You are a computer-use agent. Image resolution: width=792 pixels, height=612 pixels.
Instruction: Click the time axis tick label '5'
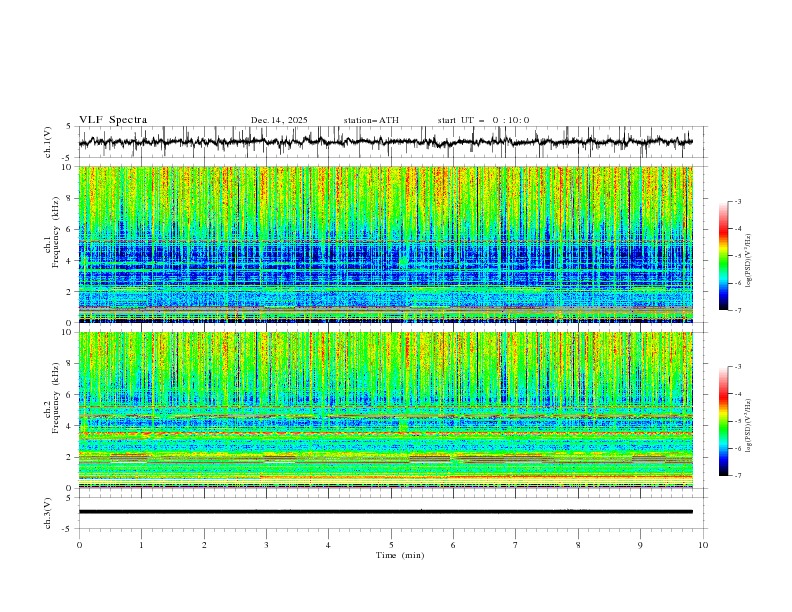(391, 545)
